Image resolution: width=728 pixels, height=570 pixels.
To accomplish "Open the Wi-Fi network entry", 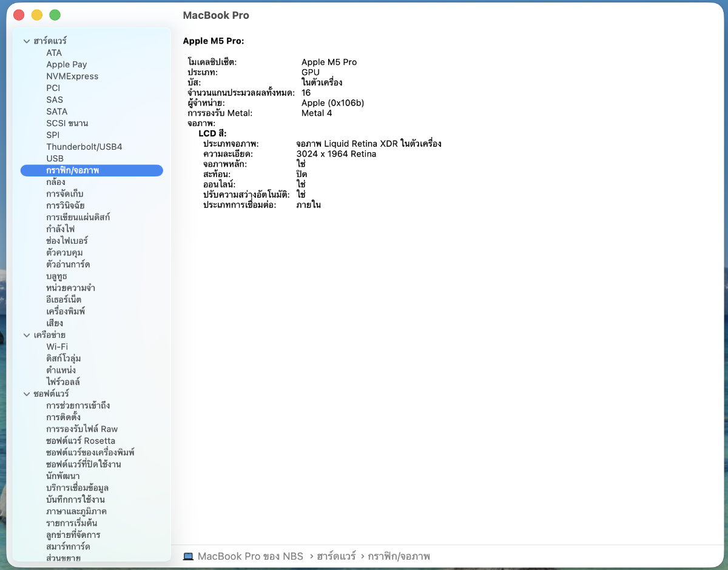I will pos(57,347).
